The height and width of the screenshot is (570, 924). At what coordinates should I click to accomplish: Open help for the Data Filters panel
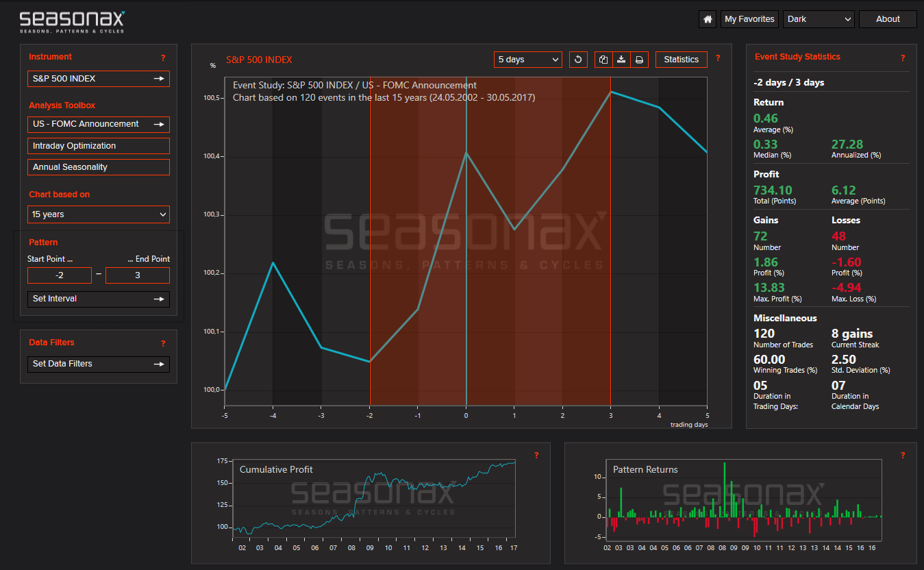pos(163,343)
